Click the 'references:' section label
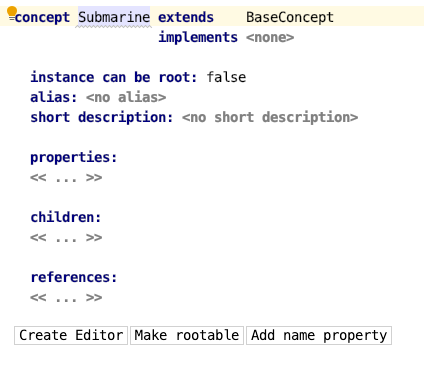Screen dimensions: 424x374 [x=74, y=277]
